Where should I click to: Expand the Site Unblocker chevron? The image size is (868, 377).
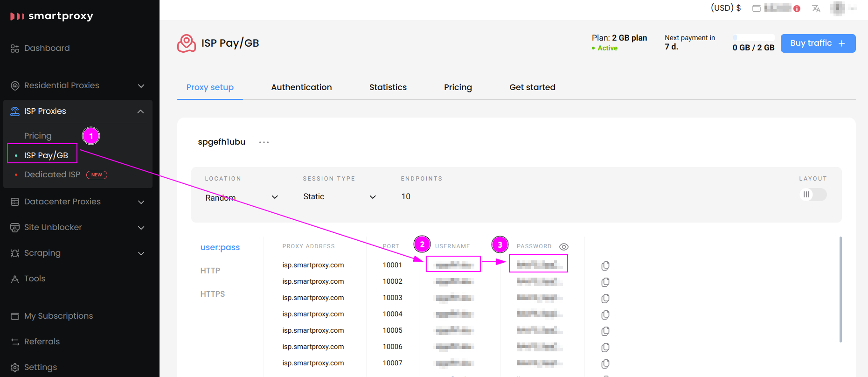pyautogui.click(x=141, y=228)
